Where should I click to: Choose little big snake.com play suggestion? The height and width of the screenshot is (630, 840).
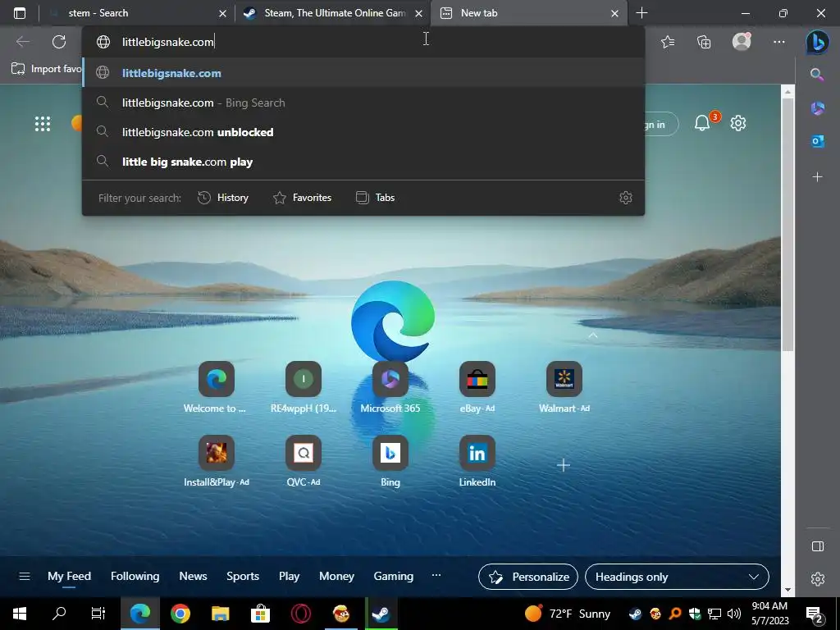[363, 162]
